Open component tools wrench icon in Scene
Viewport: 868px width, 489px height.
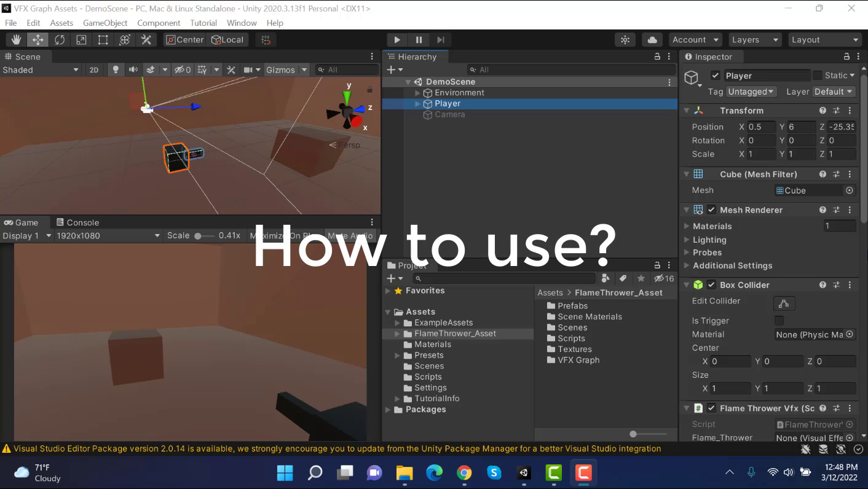click(x=231, y=70)
